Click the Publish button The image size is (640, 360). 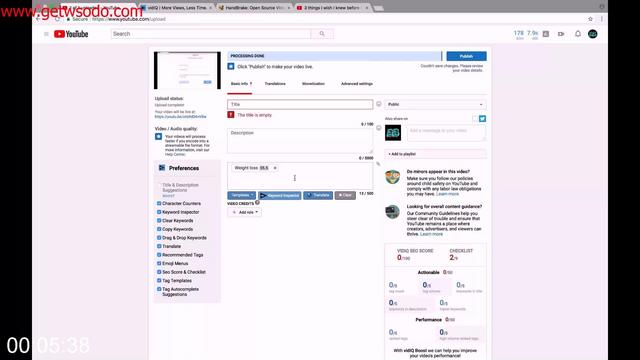click(466, 56)
